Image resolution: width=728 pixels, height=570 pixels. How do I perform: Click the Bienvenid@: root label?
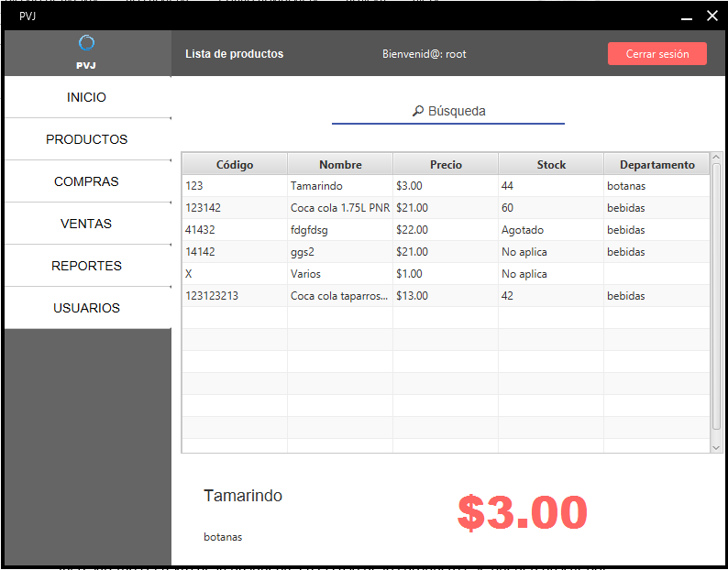click(424, 54)
